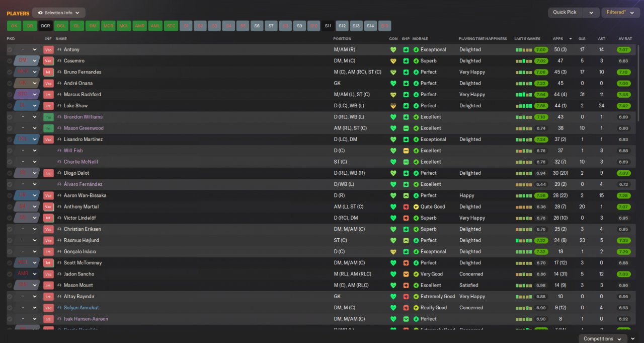Click Casemiro's yellow condition heart icon
644x343 pixels.
[x=393, y=61]
